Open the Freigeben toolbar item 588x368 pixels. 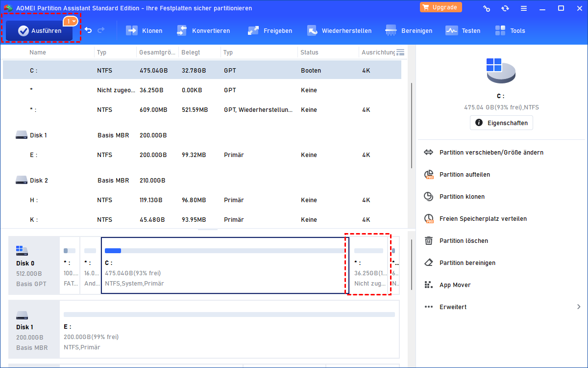click(270, 30)
